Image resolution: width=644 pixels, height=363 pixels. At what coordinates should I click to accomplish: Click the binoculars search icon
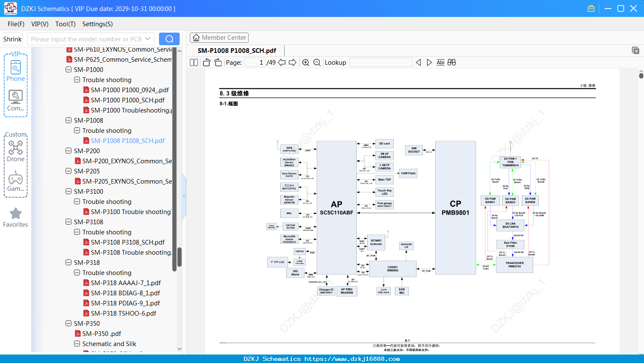[452, 63]
